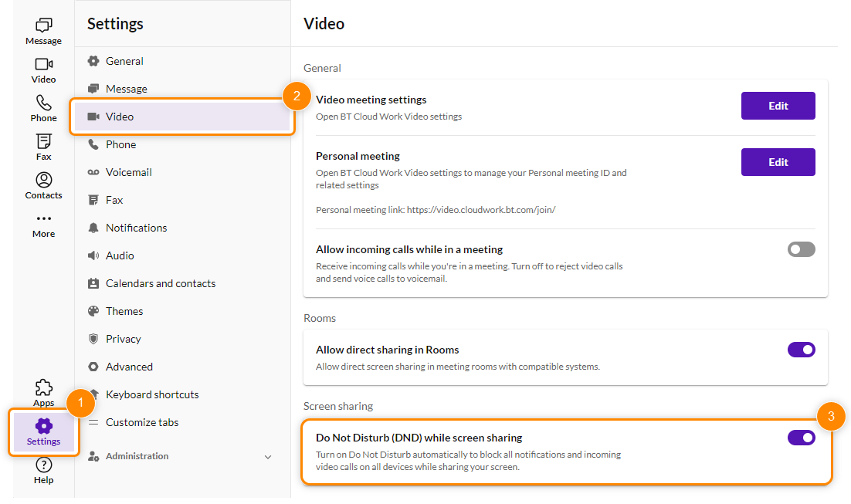
Task: Open Contacts from the left rail
Action: click(x=43, y=181)
